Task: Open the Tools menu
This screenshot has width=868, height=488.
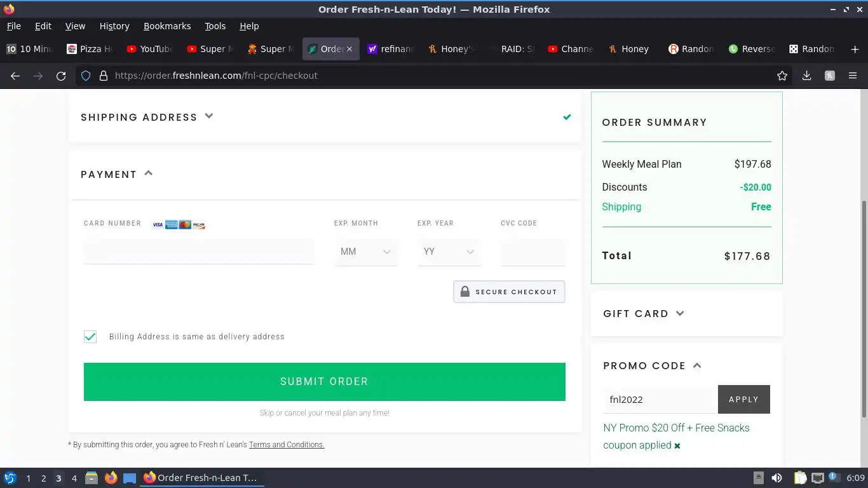Action: [x=215, y=26]
